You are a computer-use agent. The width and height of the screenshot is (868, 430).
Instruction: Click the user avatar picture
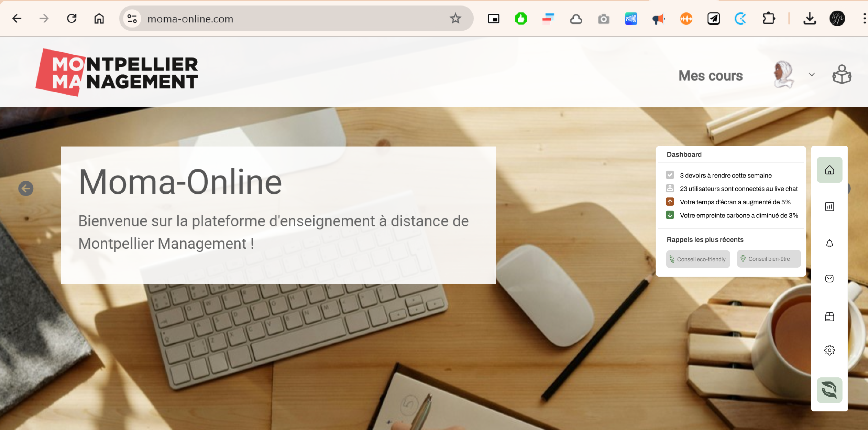[783, 74]
